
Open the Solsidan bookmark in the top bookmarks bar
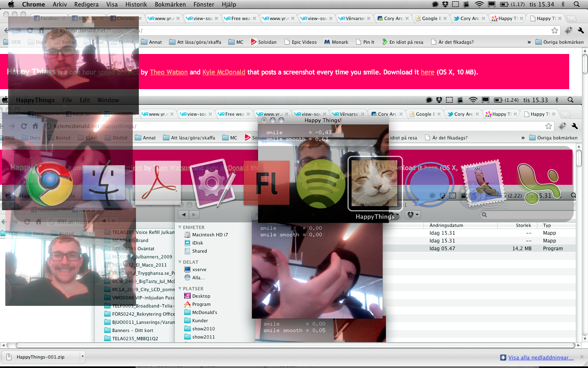(263, 42)
